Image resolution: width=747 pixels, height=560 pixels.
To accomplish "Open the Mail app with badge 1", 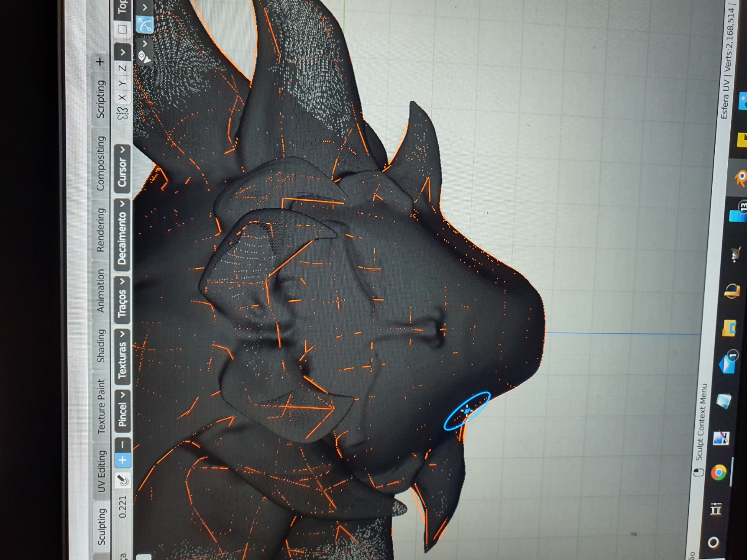I will [x=727, y=363].
